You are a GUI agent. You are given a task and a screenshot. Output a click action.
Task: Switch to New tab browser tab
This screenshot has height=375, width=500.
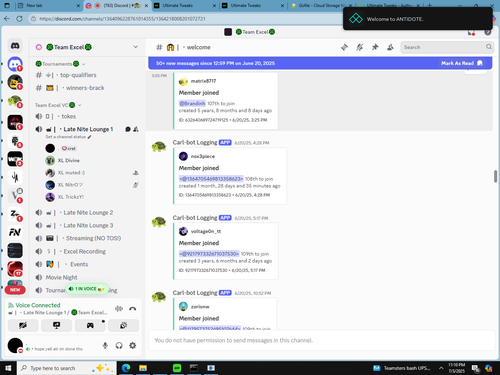click(x=48, y=6)
